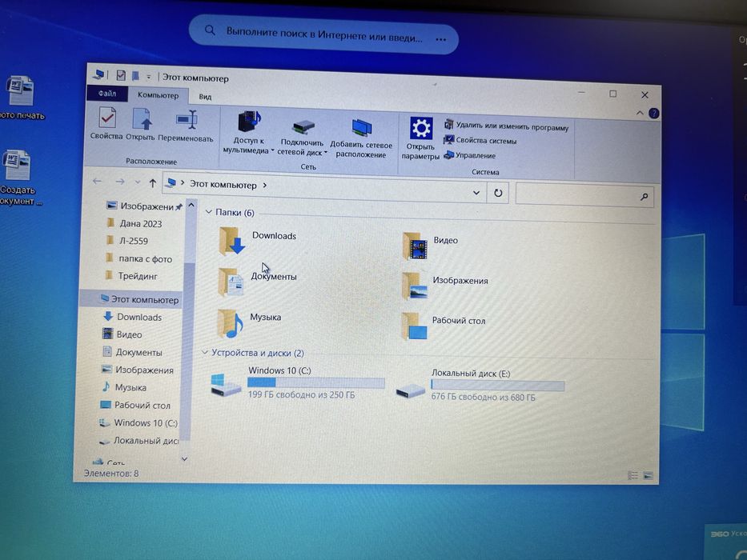This screenshot has width=747, height=560.
Task: Collapse the ribbon with chevron arrow
Action: click(640, 113)
